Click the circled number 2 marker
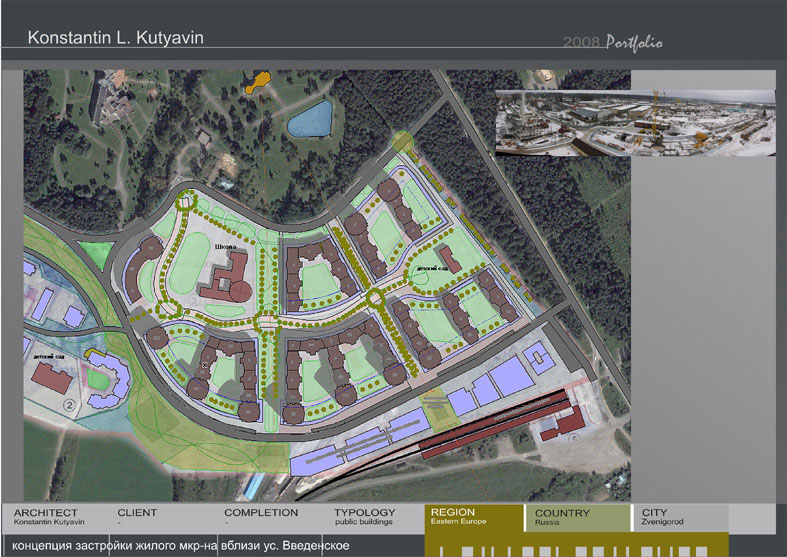The height and width of the screenshot is (557, 787). [x=69, y=404]
